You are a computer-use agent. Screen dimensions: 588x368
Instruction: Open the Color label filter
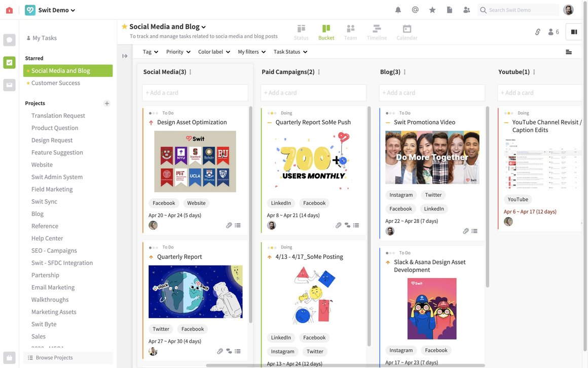(214, 52)
